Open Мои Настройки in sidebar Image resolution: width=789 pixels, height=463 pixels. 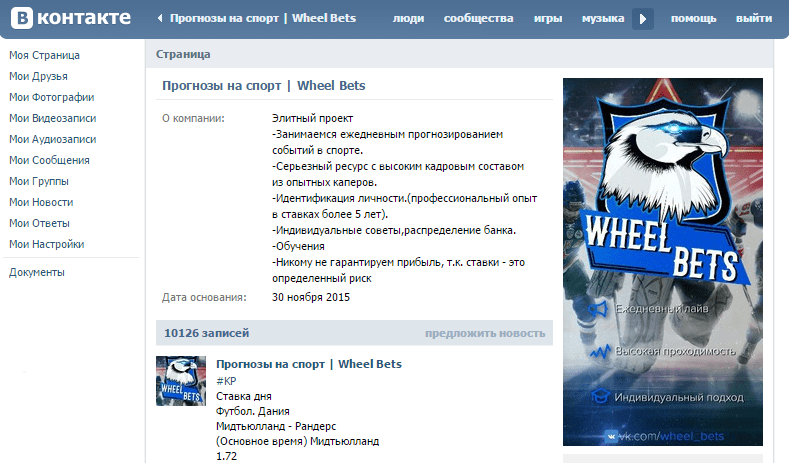(x=46, y=245)
